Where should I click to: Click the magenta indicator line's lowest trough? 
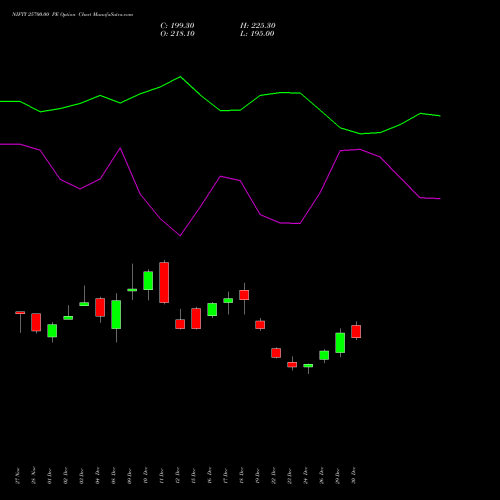180,235
